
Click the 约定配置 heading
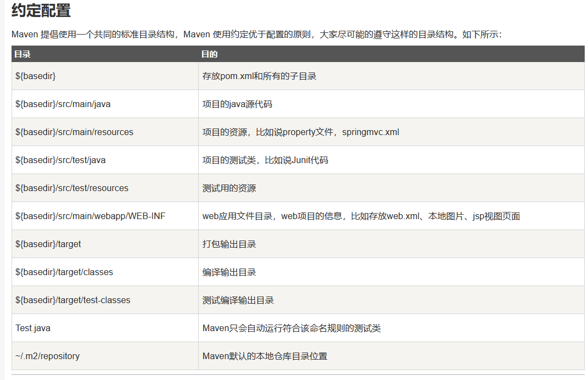41,10
